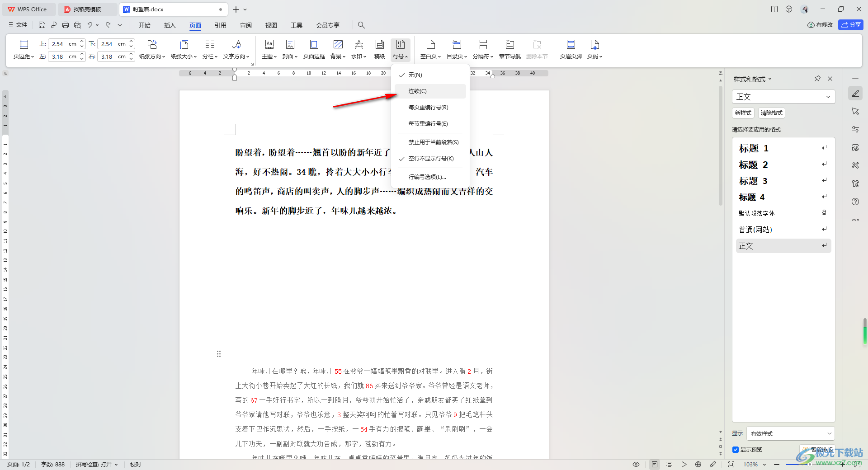Apply the 普通(网站) style

(783, 230)
